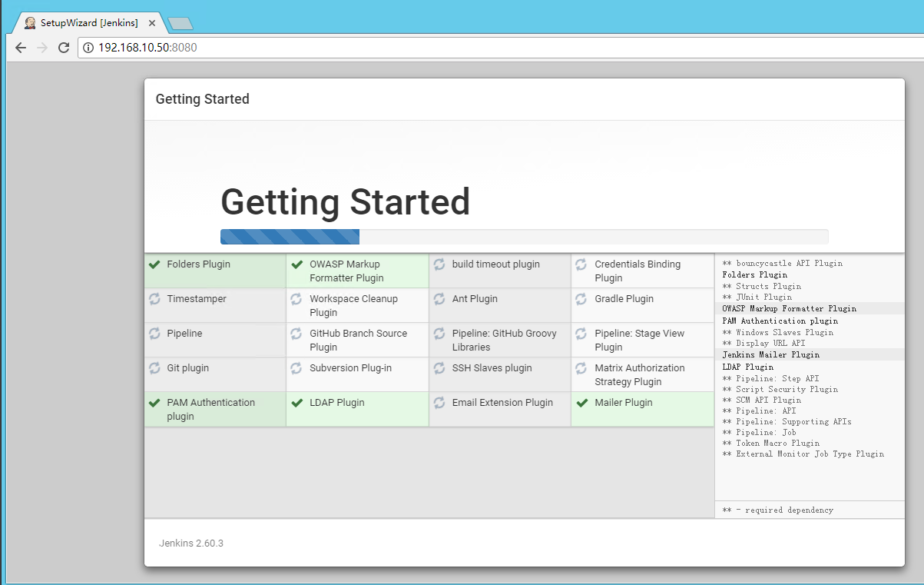This screenshot has height=585, width=924.
Task: Click the small Getting Started dialog title
Action: (203, 99)
